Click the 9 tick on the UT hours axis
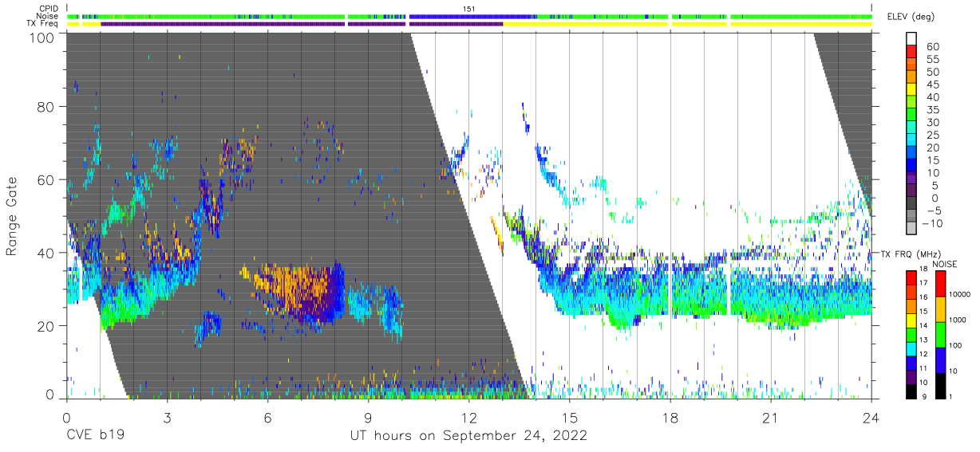This screenshot has height=452, width=980. tap(368, 418)
